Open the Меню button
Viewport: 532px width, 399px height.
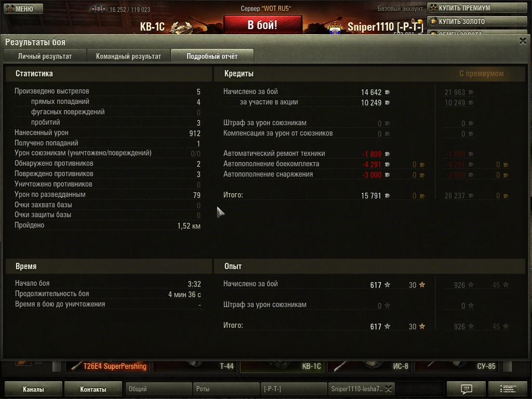click(x=23, y=9)
